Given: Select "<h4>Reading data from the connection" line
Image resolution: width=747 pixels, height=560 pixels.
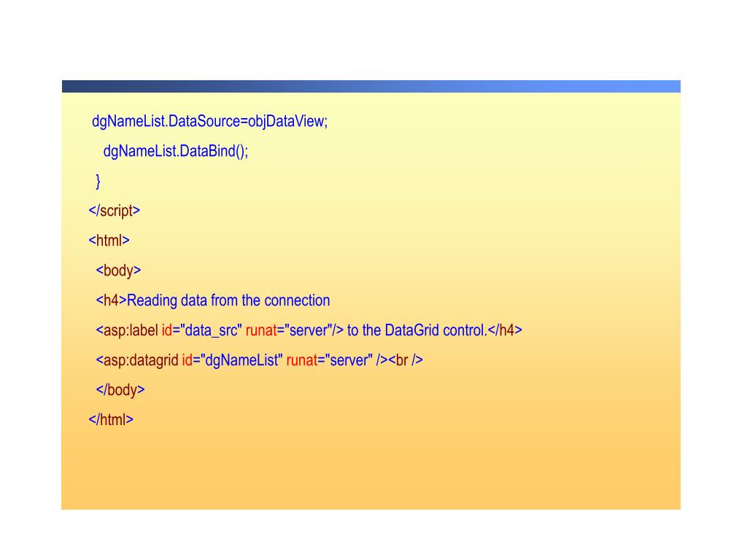Looking at the screenshot, I should point(213,300).
